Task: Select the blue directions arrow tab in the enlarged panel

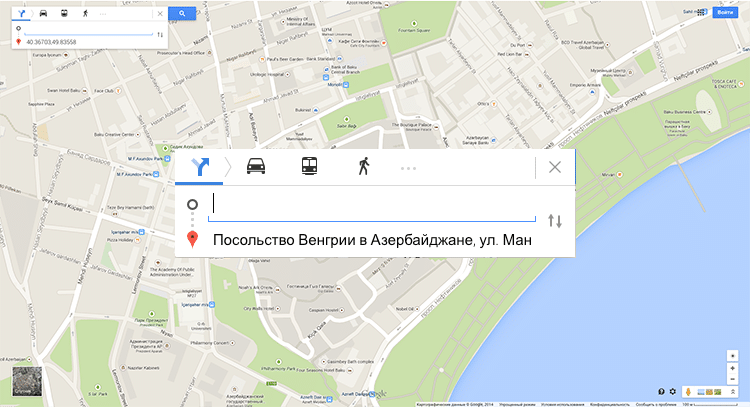Action: [200, 166]
